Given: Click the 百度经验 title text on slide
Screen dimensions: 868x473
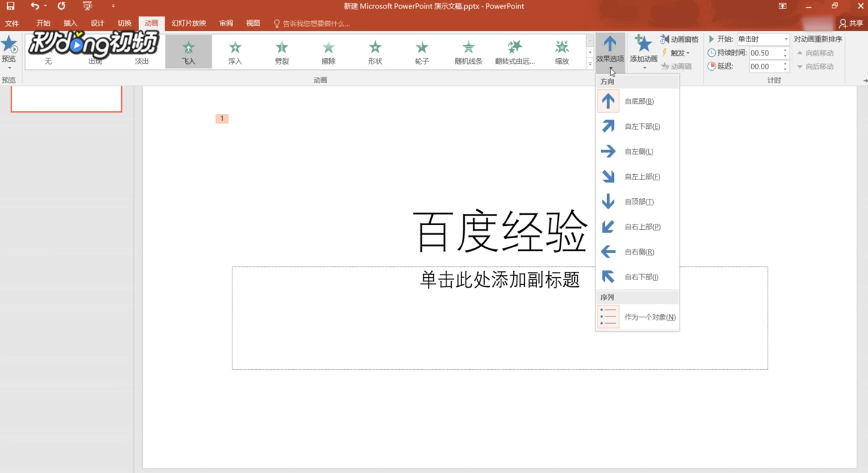Looking at the screenshot, I should click(x=500, y=231).
